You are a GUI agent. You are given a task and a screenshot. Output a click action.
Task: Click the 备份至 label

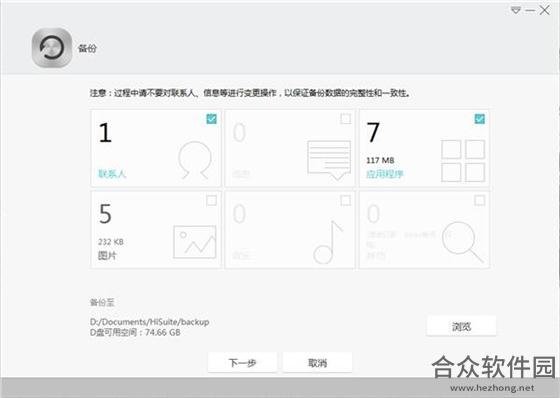coord(102,303)
